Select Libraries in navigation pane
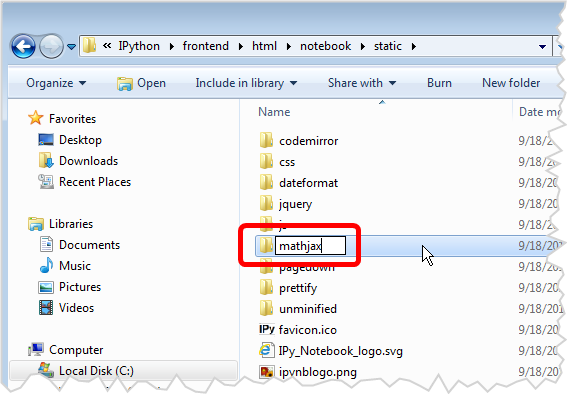This screenshot has height=394, width=567. (x=71, y=224)
